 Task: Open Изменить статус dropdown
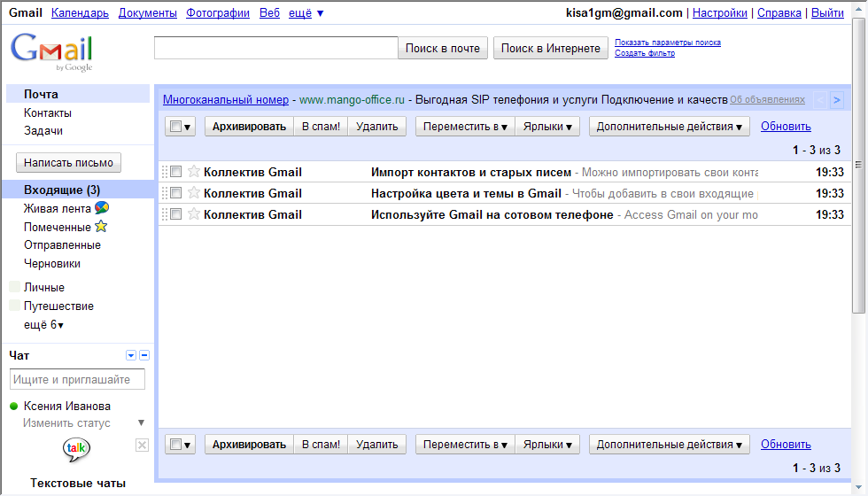141,423
